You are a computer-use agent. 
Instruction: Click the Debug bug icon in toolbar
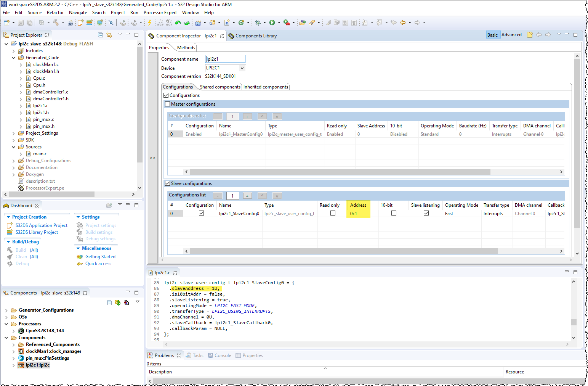258,23
